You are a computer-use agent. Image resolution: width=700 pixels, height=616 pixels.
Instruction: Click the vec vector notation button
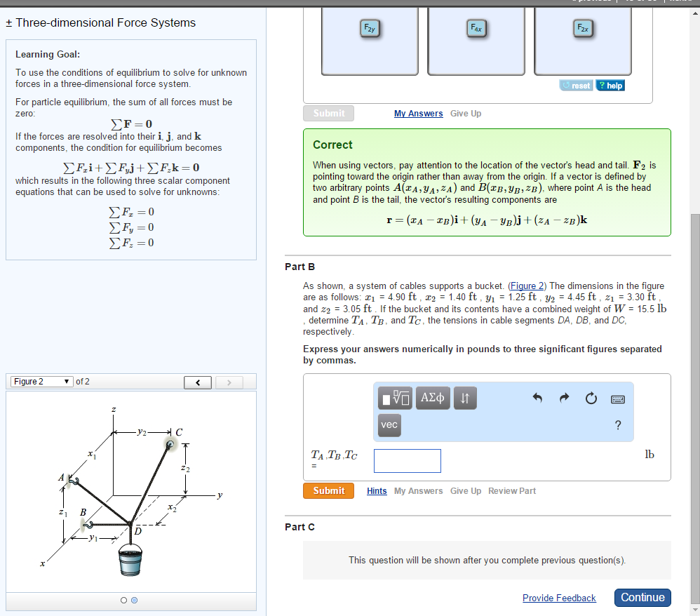pyautogui.click(x=389, y=425)
